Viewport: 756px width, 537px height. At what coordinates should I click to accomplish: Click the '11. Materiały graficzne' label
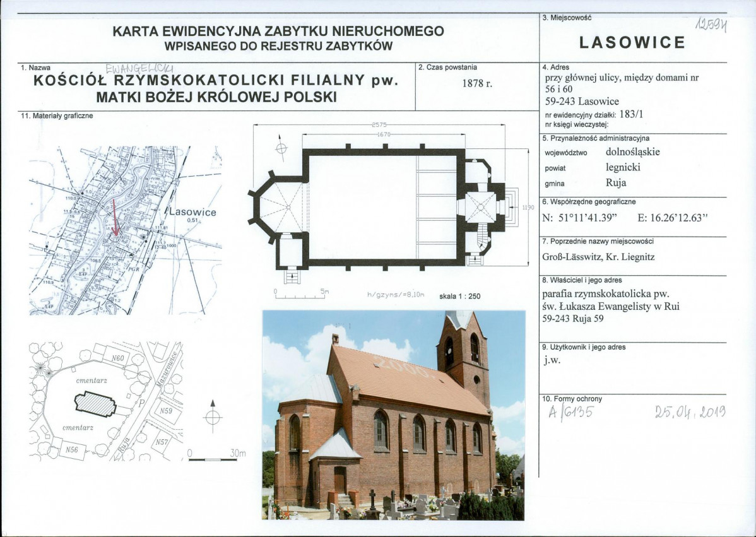(57, 116)
